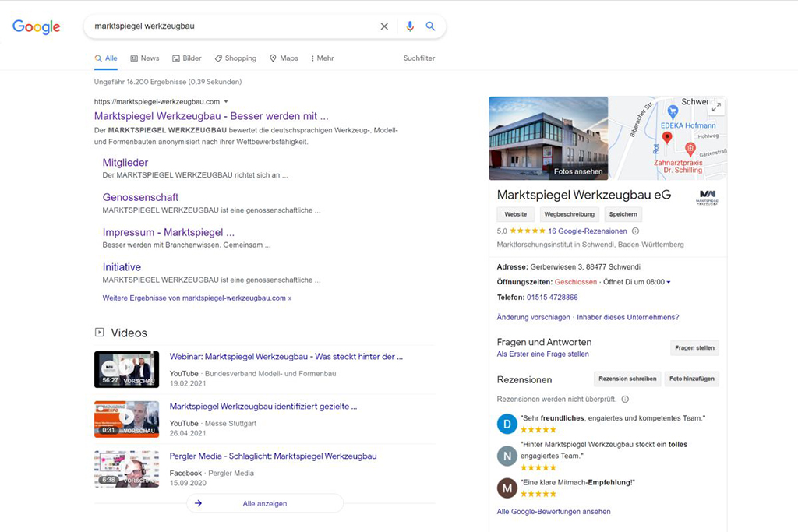Click the blue magnifier search icon
The image size is (798, 532).
[x=430, y=26]
